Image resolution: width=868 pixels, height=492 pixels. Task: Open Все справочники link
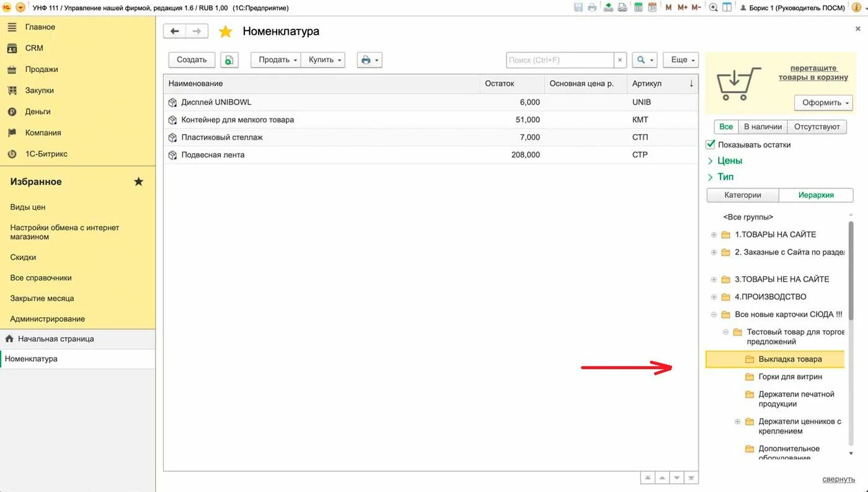click(41, 278)
